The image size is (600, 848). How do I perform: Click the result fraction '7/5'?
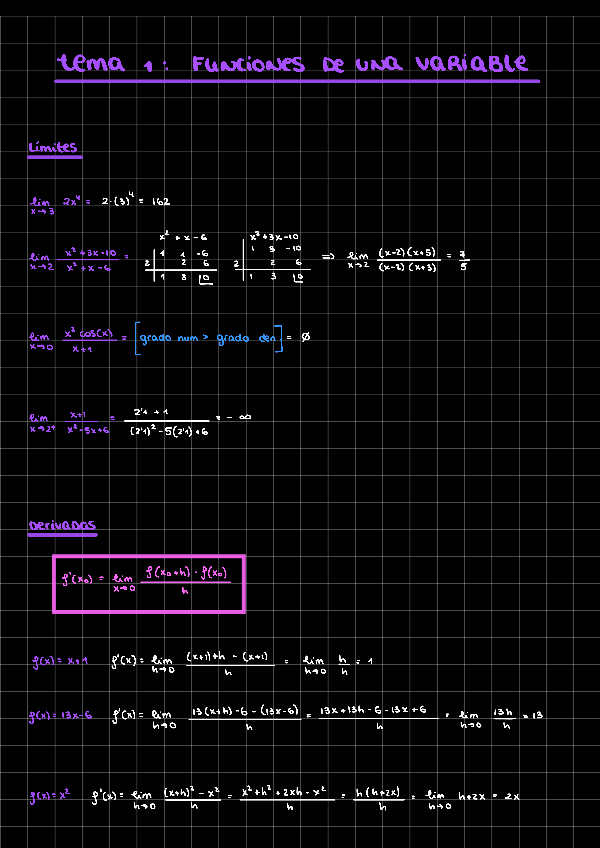pyautogui.click(x=464, y=260)
